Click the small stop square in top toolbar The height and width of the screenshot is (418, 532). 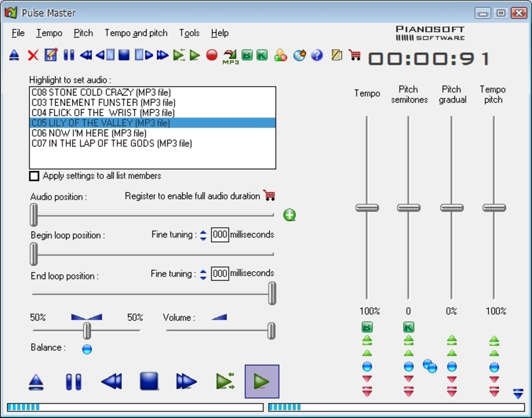point(124,55)
